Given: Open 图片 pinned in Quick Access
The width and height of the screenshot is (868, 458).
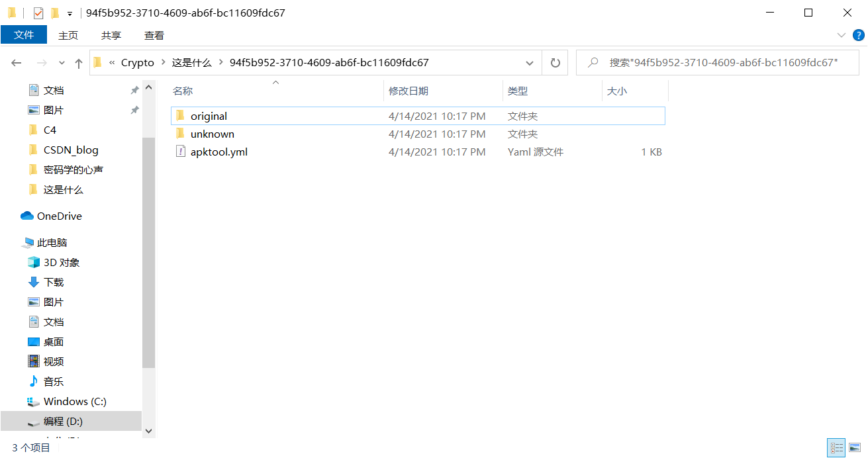Looking at the screenshot, I should coord(54,110).
